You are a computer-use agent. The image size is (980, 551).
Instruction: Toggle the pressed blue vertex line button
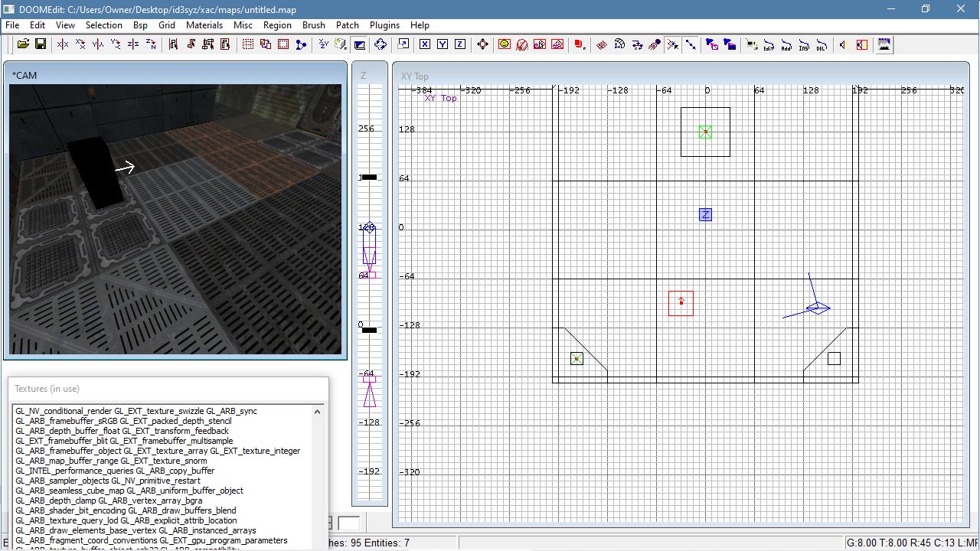coord(691,44)
